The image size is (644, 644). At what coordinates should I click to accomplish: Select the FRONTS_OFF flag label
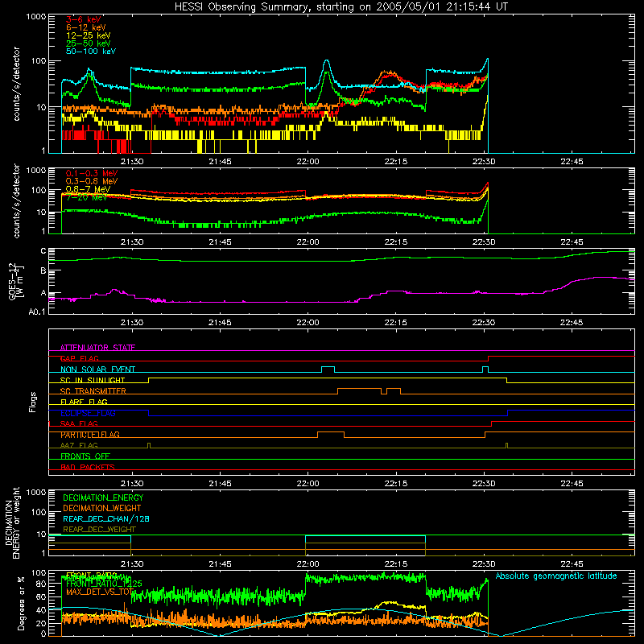pyautogui.click(x=85, y=456)
